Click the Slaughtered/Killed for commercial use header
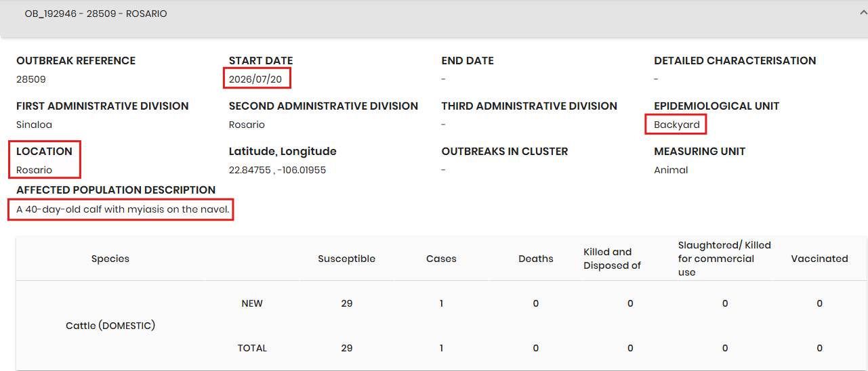This screenshot has width=868, height=371. tap(724, 259)
